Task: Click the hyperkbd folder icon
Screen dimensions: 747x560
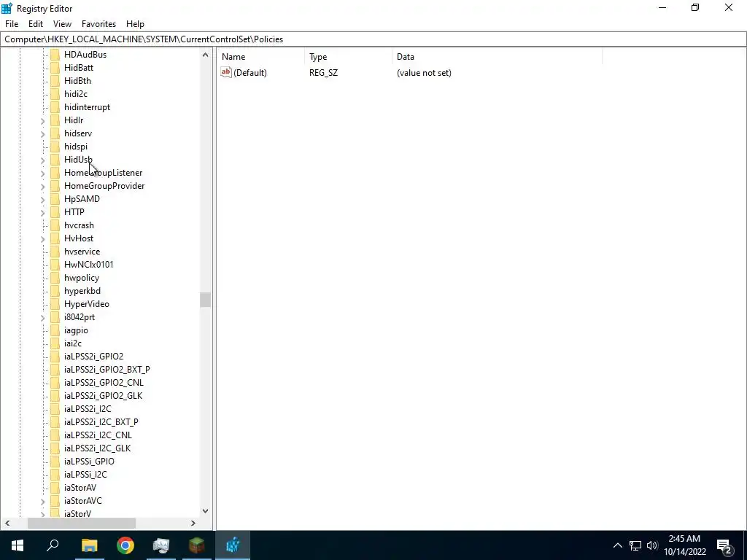Action: 55,290
